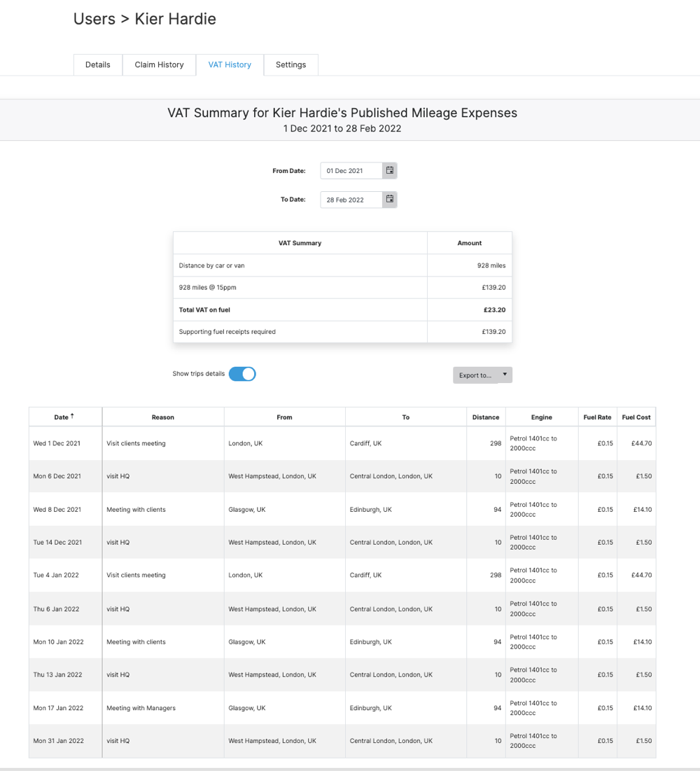
Task: Click the Users breadcrumb in page title
Action: click(x=94, y=19)
